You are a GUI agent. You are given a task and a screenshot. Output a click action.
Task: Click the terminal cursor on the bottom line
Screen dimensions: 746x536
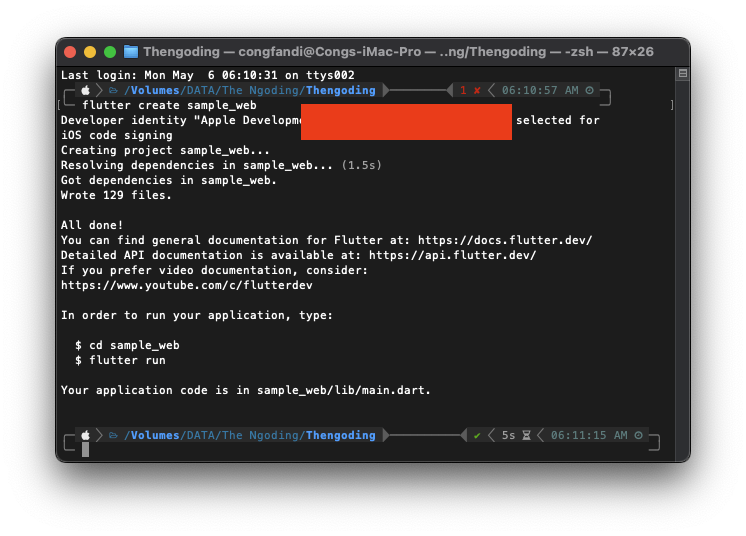click(x=86, y=450)
